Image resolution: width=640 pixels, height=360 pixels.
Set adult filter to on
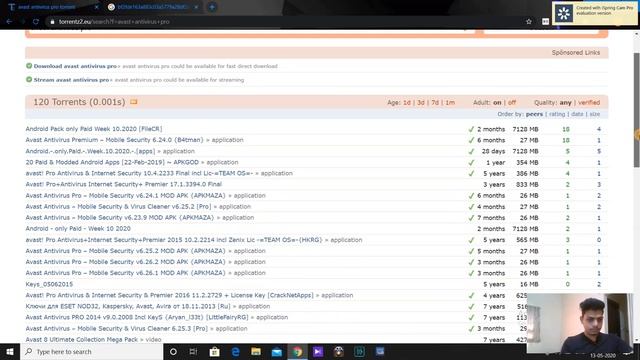pyautogui.click(x=497, y=102)
